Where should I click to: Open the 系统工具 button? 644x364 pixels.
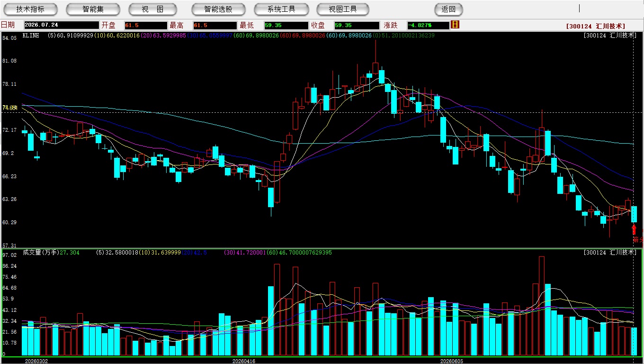[x=281, y=9]
